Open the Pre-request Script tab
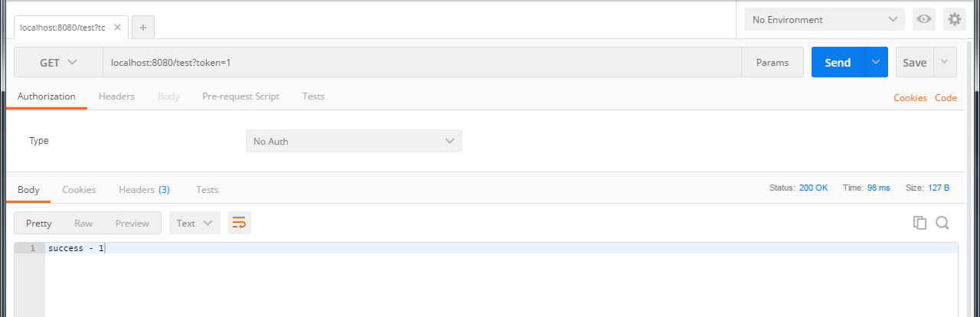Image resolution: width=980 pixels, height=317 pixels. (x=240, y=96)
